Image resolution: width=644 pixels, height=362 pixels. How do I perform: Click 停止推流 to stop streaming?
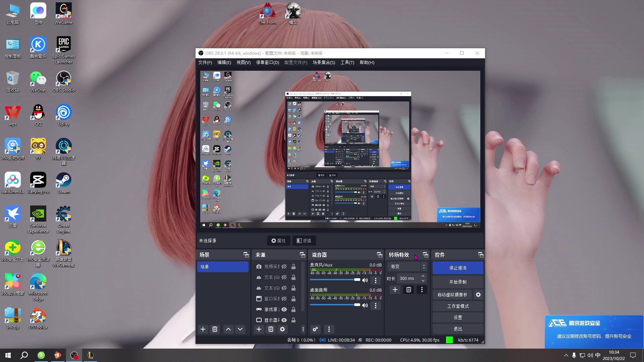pos(458,268)
